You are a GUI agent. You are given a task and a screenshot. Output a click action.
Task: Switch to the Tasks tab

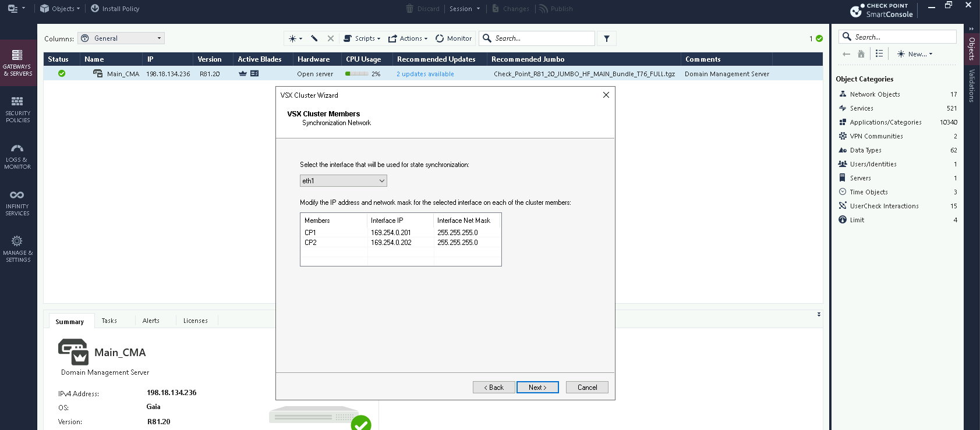[x=109, y=321]
